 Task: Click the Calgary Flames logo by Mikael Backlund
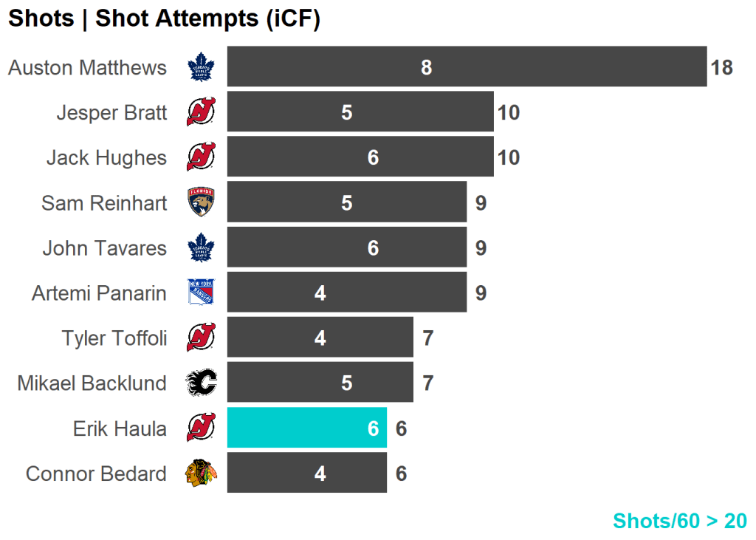pyautogui.click(x=200, y=383)
